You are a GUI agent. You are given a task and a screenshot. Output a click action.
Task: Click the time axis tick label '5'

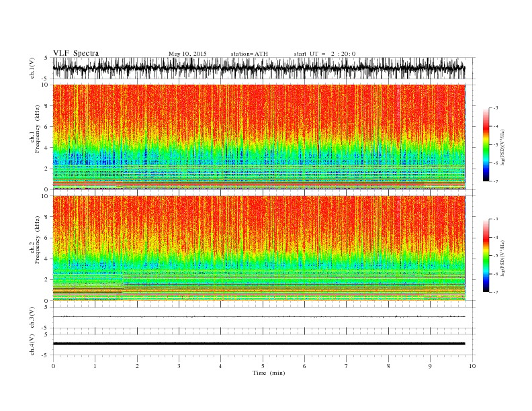click(263, 366)
